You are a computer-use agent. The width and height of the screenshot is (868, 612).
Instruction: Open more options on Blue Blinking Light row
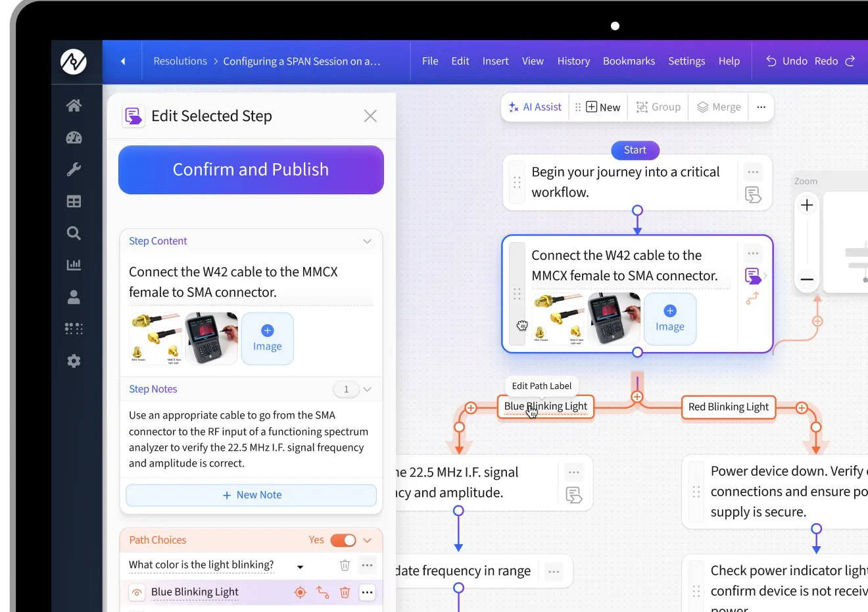(x=367, y=592)
